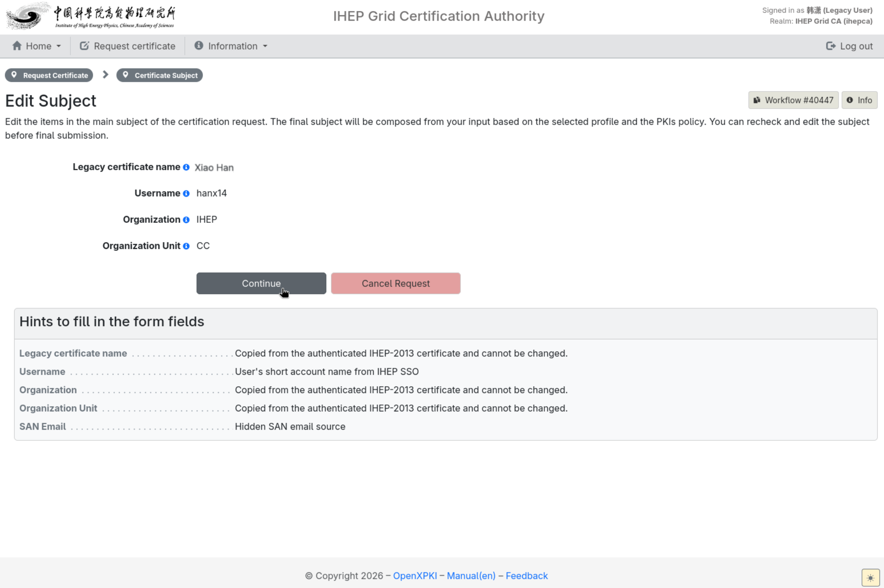Screen dimensions: 884x588
Task: Show tooltip icon next to Username
Action: [186, 194]
